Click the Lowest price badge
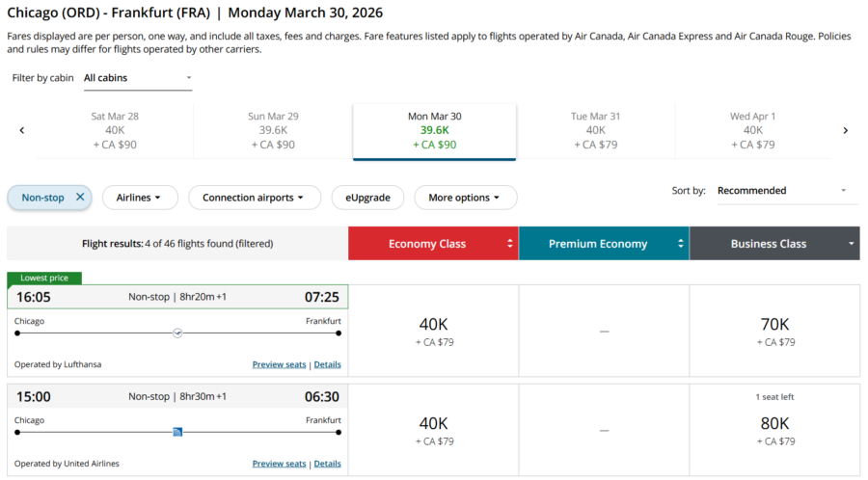 pyautogui.click(x=44, y=278)
